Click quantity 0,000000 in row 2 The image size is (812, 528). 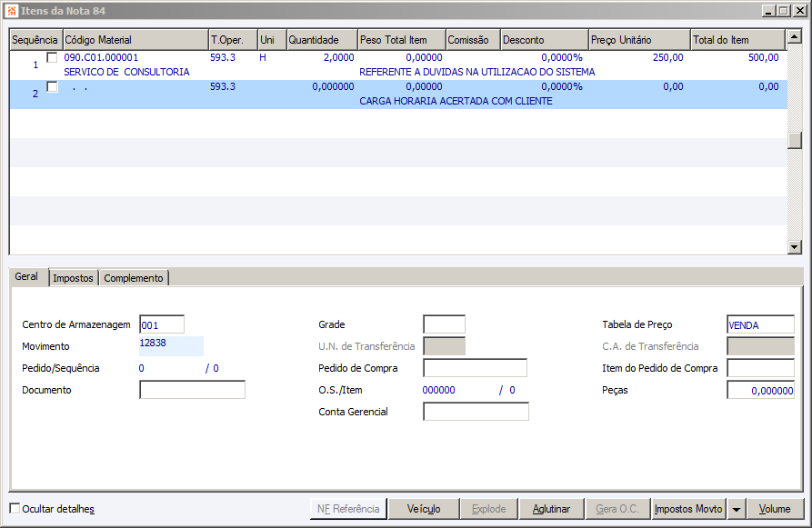tap(333, 86)
